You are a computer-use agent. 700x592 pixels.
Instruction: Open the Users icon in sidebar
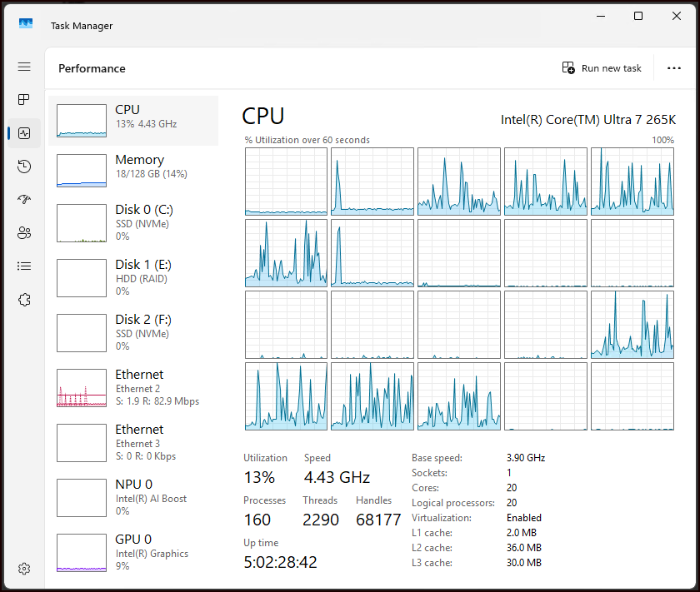[x=24, y=233]
